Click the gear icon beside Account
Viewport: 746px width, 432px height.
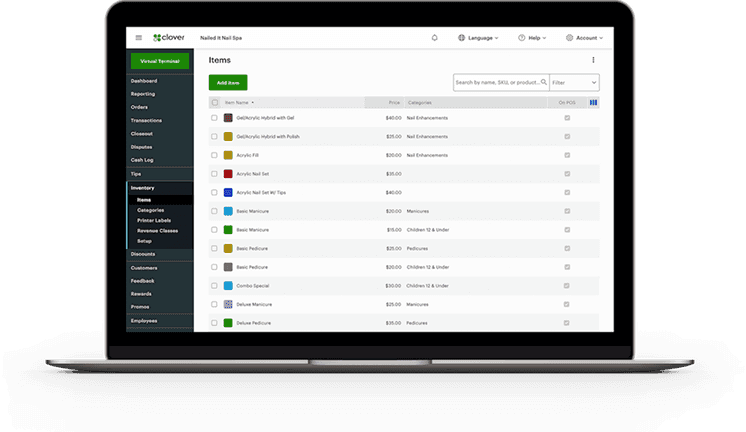569,38
